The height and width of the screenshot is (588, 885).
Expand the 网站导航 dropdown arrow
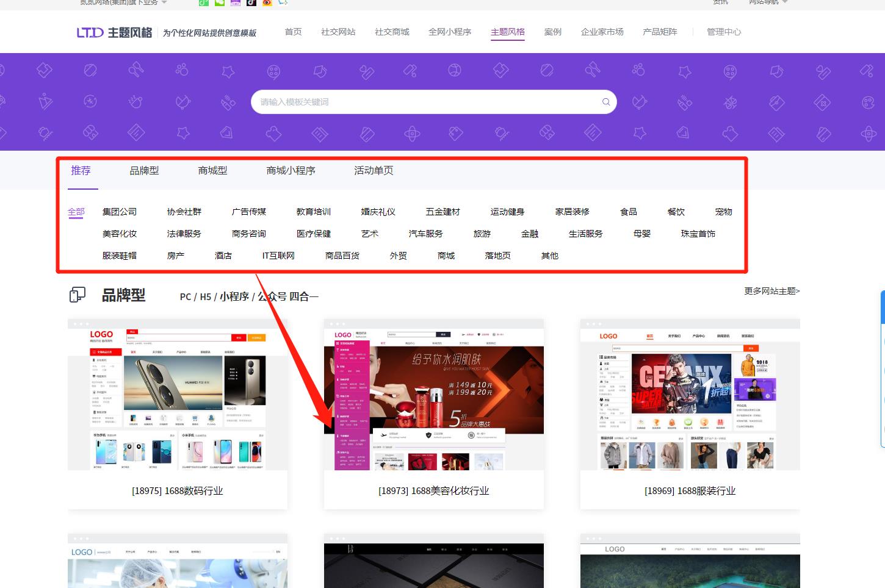(785, 2)
